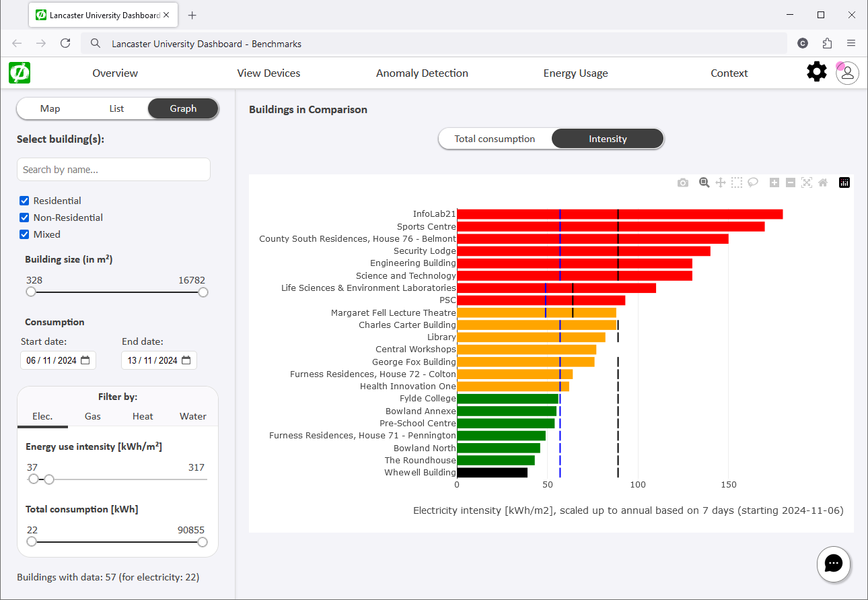Open the Start date calendar picker
Viewport: 868px width, 600px height.
click(85, 360)
